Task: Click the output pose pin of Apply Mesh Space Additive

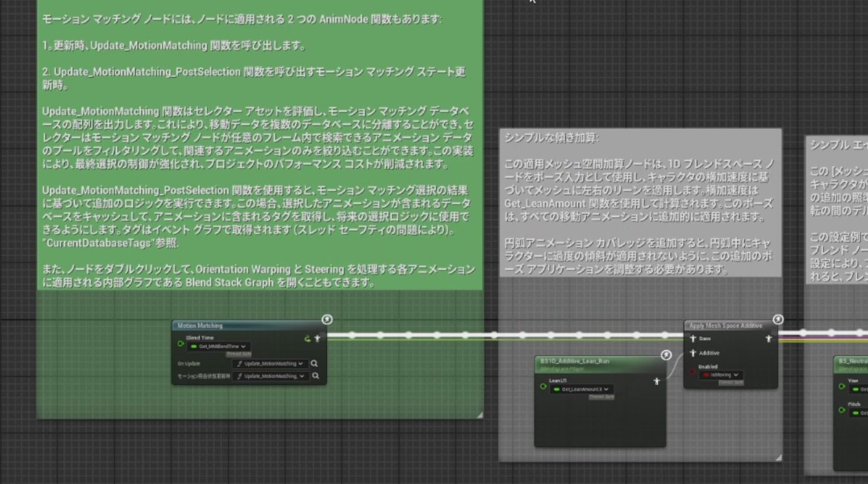Action: click(x=768, y=338)
